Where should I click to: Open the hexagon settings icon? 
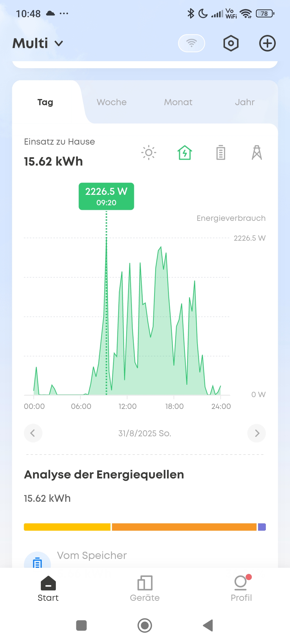coord(231,43)
